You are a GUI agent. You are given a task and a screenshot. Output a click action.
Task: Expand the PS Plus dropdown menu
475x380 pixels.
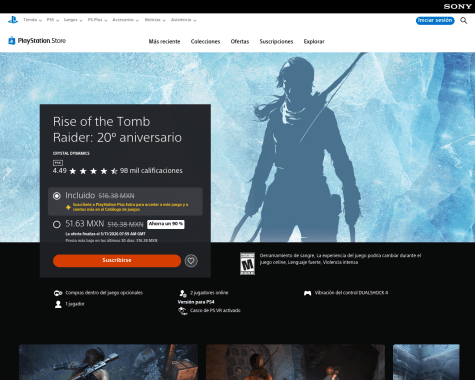(97, 20)
